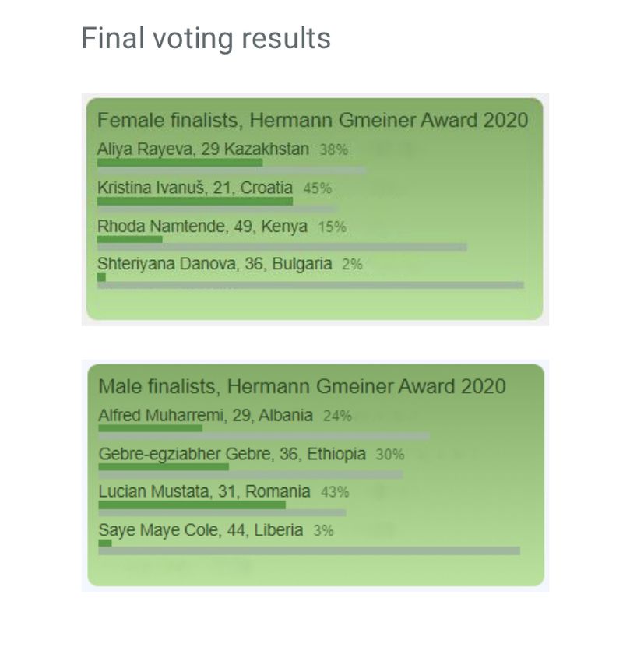Click the "Final voting results" heading
Screen dimensions: 644x654
206,38
